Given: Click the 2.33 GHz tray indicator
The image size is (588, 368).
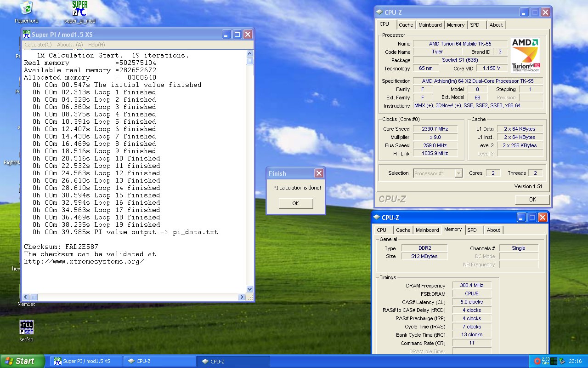Looking at the screenshot, I should point(545,361).
